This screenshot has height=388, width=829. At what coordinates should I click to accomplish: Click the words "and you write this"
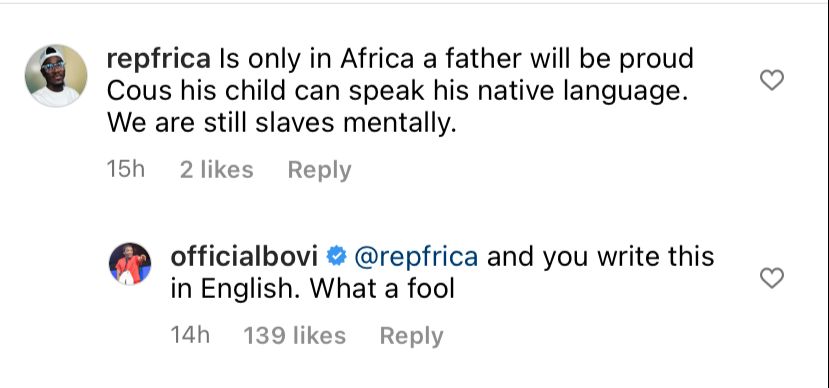[601, 257]
